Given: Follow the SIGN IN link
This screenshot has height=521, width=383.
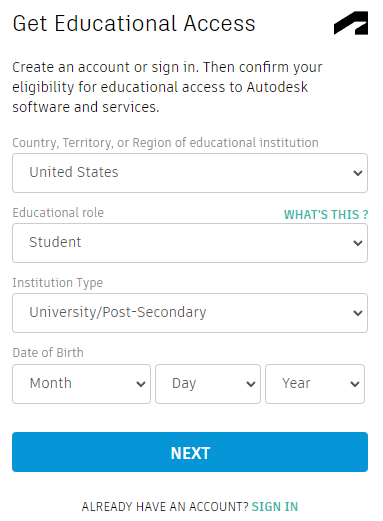Looking at the screenshot, I should click(275, 507).
